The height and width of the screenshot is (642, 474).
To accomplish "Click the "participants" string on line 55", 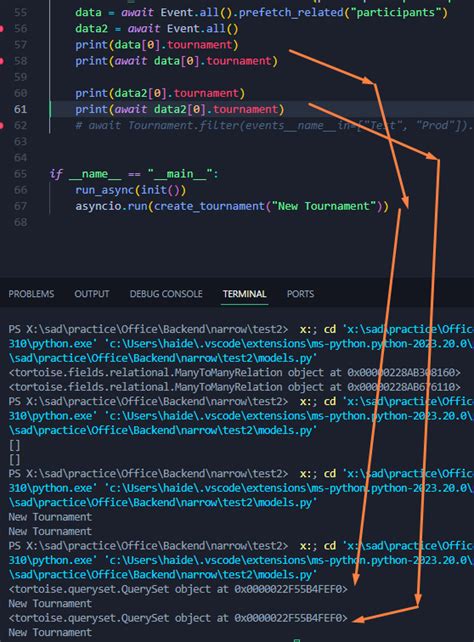I will [396, 12].
